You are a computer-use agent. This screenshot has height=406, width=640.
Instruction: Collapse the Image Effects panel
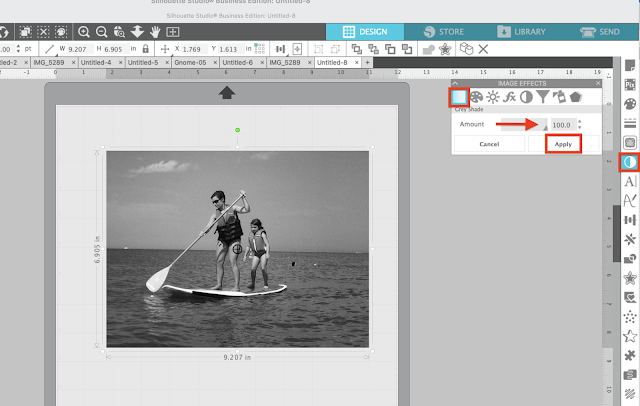click(x=456, y=83)
